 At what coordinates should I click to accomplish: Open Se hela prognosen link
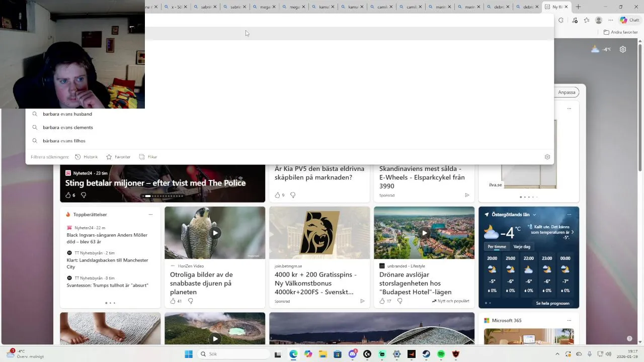tap(552, 303)
